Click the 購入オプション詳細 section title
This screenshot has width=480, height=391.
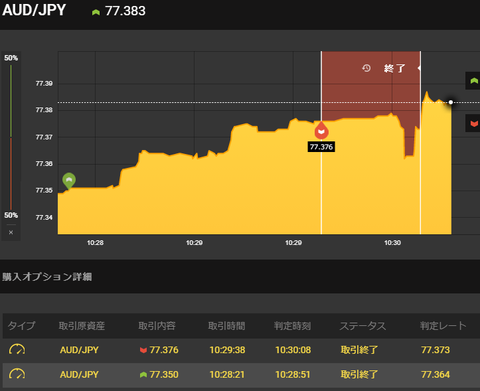(47, 277)
